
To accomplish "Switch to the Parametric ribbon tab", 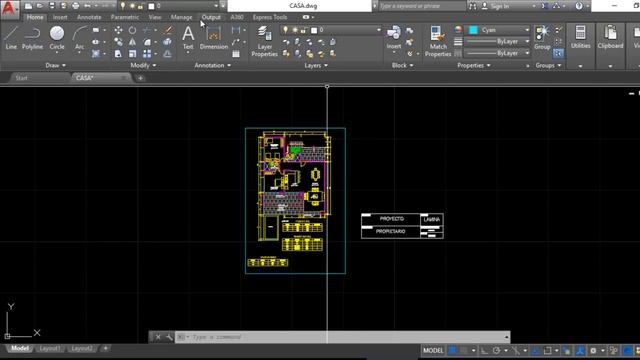I will pyautogui.click(x=125, y=17).
